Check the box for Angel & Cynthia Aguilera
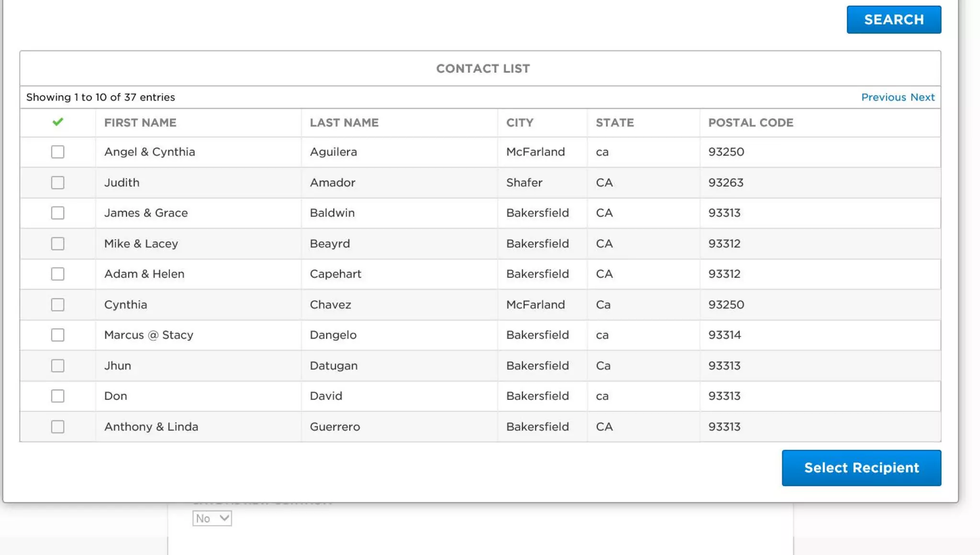980x555 pixels. 58,152
